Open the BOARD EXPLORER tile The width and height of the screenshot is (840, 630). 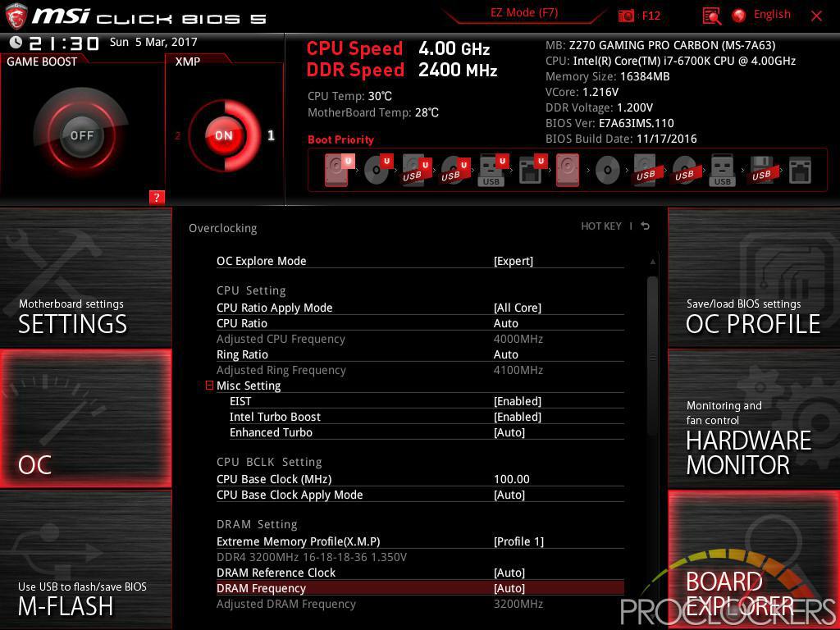[754, 559]
